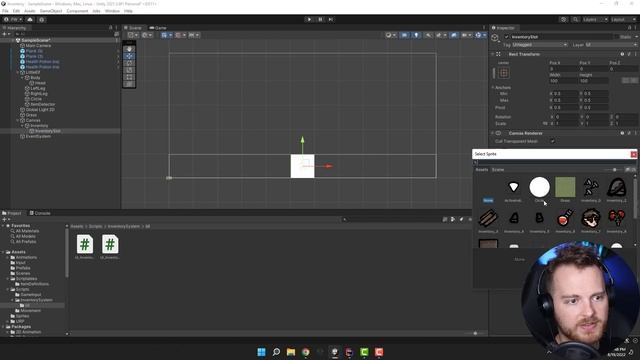Toggle 2D view mode in the Scene toolbar
This screenshot has height=360, width=640.
click(x=404, y=35)
